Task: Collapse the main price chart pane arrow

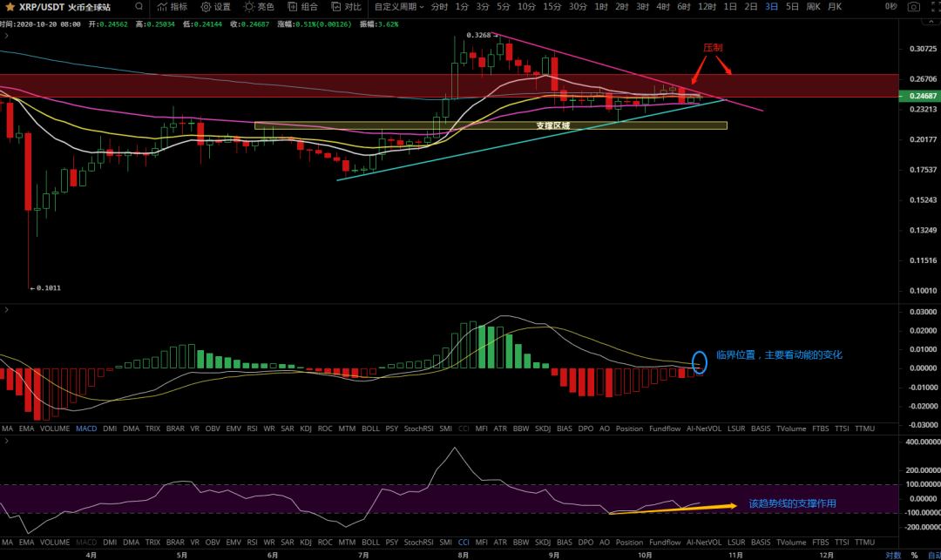Action: 7,36
